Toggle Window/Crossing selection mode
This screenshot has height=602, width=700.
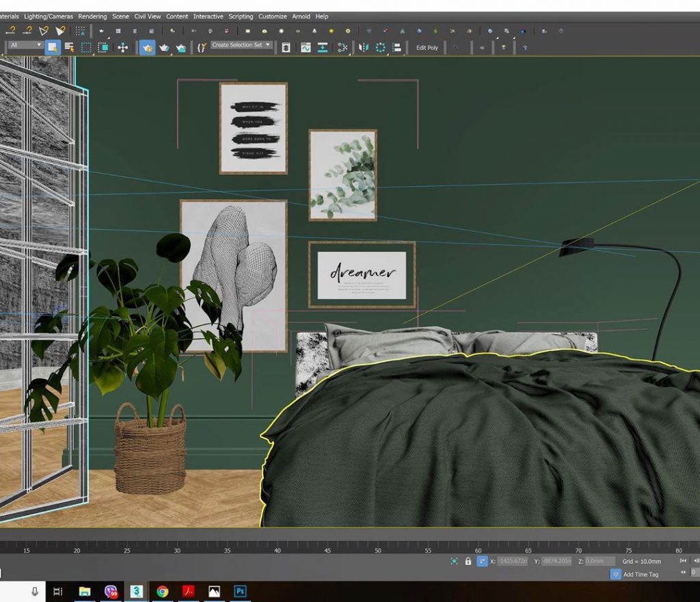pyautogui.click(x=103, y=47)
